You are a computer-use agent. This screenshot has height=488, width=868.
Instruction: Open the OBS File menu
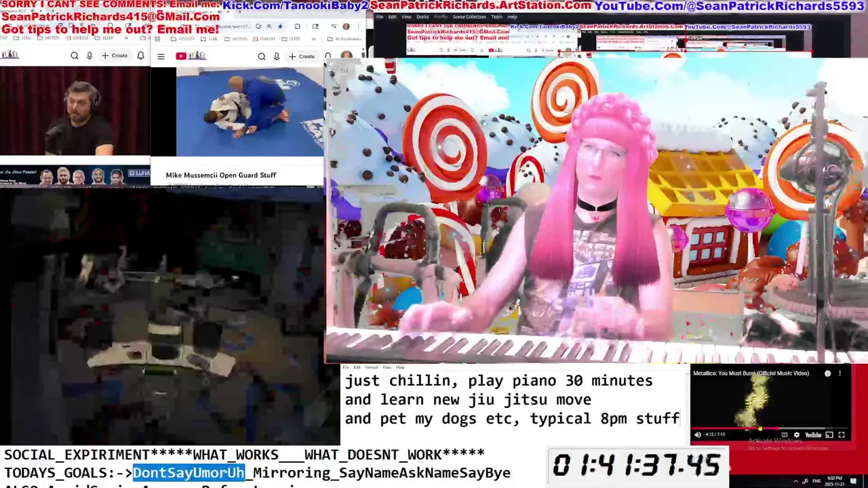coord(380,17)
